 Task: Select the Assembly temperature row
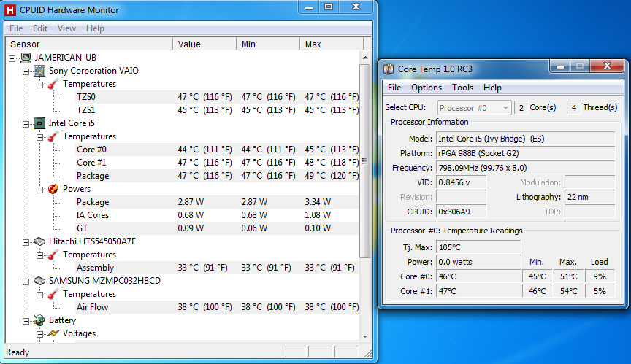point(218,268)
